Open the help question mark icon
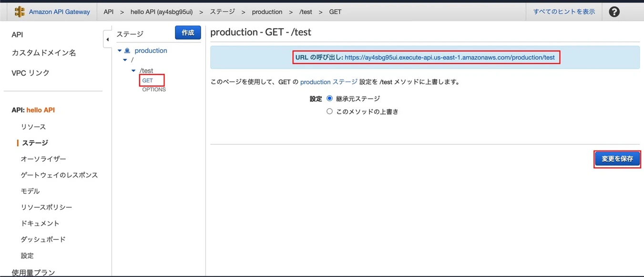 pos(614,12)
